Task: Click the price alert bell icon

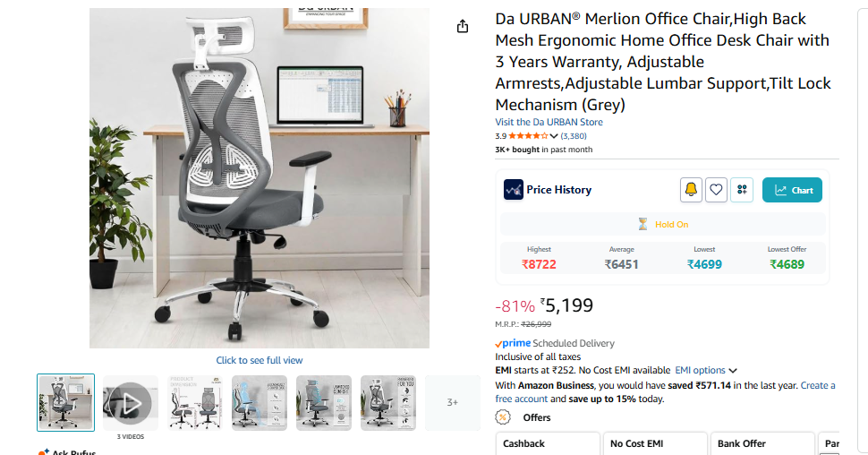Action: 691,190
